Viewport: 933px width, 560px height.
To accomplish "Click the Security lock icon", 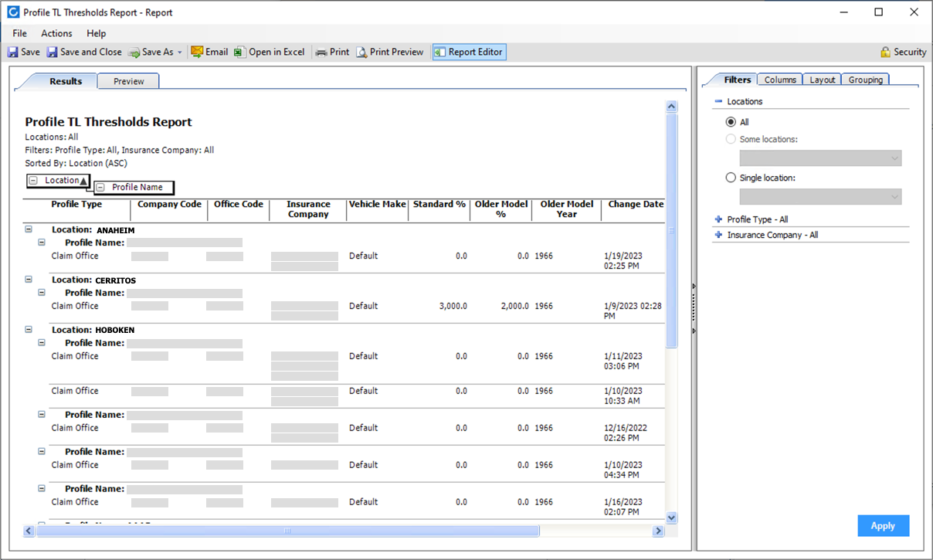I will pos(886,52).
